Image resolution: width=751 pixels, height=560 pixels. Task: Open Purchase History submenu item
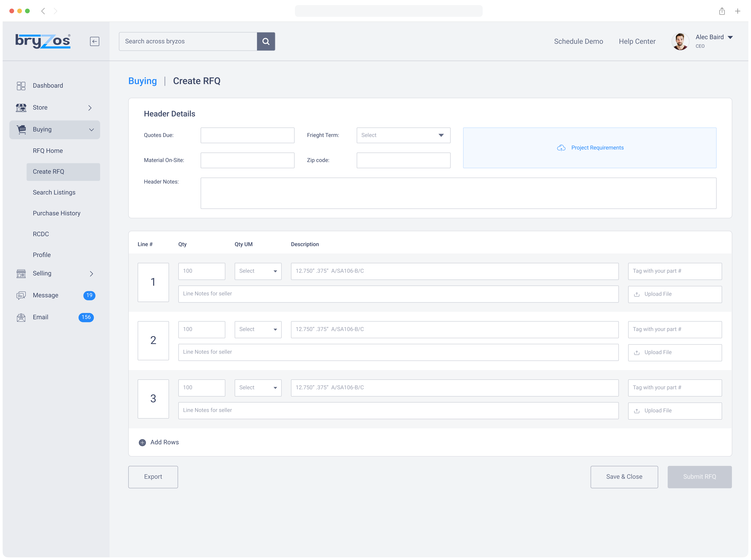click(57, 213)
